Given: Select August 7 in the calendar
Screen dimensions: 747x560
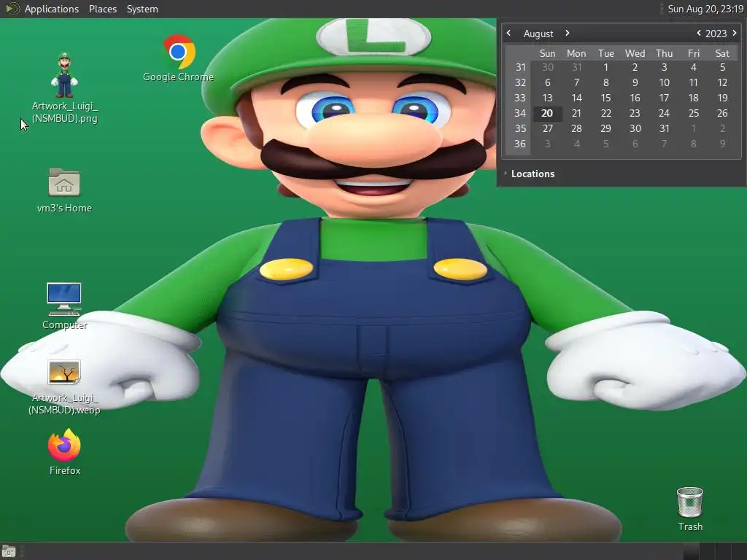Looking at the screenshot, I should pos(576,83).
